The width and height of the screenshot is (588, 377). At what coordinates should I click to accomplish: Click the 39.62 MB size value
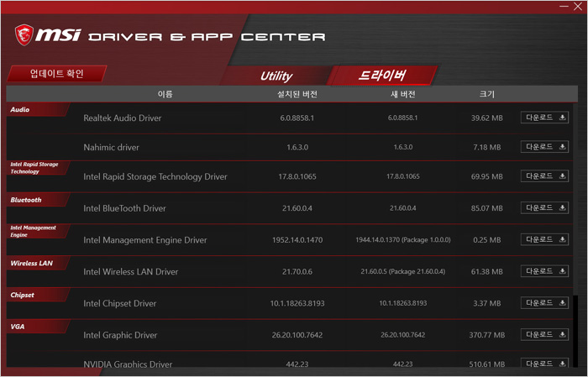tap(486, 118)
